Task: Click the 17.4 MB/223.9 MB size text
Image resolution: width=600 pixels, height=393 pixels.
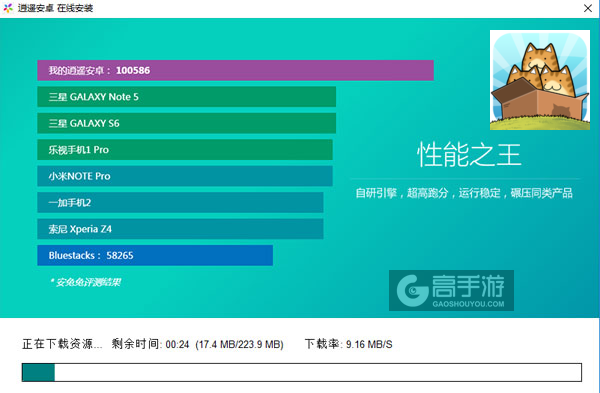Action: click(x=240, y=344)
